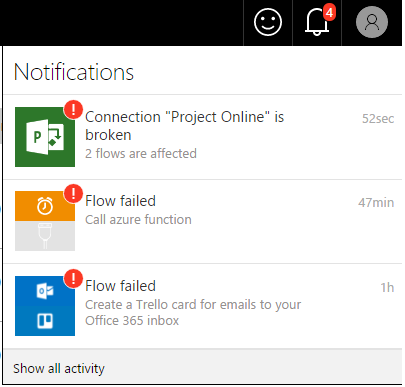
Task: Click the 47min timestamp
Action: (376, 203)
